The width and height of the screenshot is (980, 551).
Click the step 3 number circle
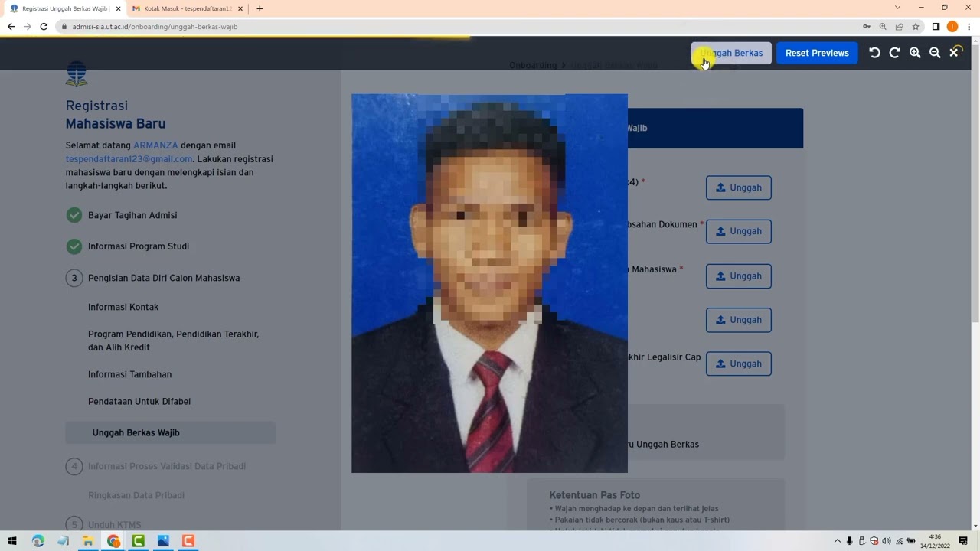click(x=74, y=278)
